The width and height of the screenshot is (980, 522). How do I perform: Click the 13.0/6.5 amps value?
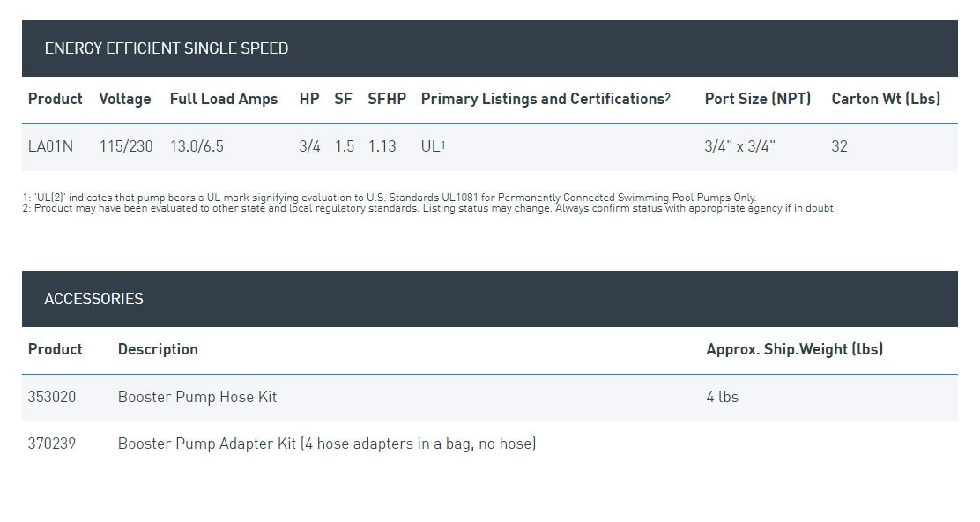coord(197,146)
